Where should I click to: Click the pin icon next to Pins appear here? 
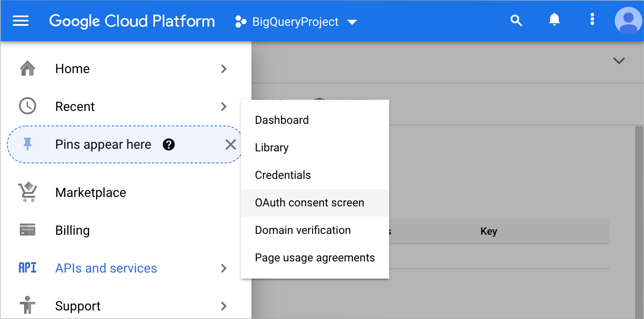coord(28,144)
